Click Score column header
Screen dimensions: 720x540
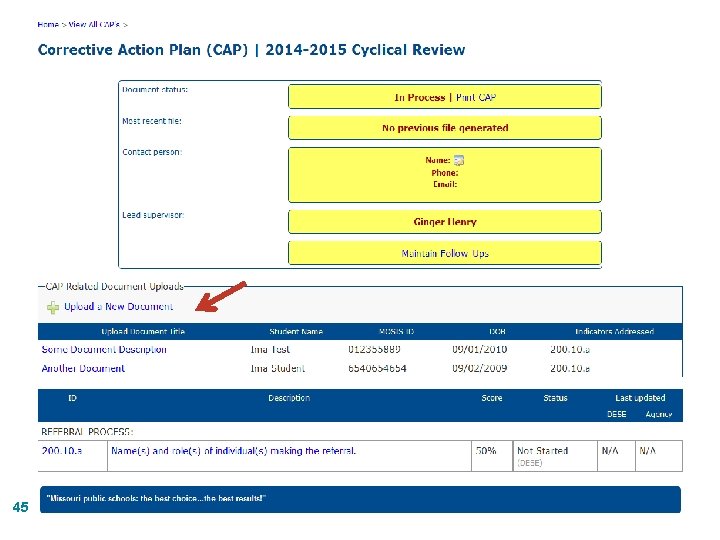pyautogui.click(x=492, y=398)
